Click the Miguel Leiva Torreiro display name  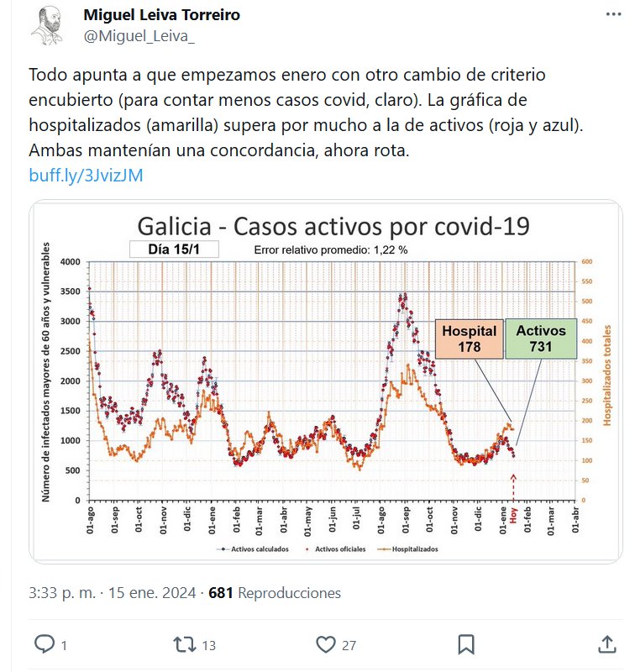(x=162, y=15)
